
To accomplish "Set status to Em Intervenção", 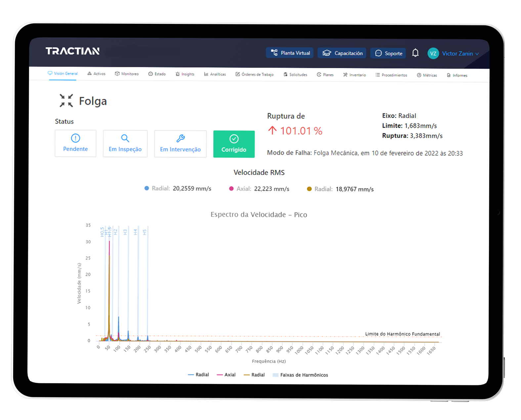I will [x=180, y=144].
